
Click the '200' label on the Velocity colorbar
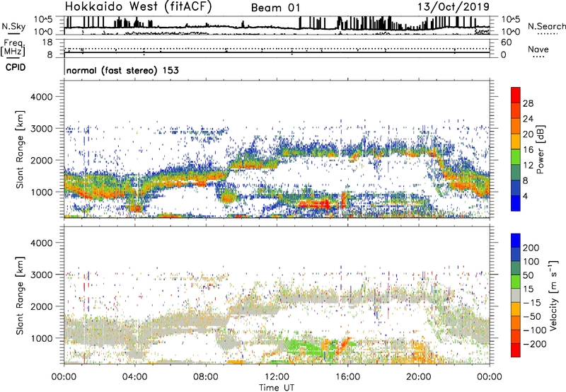(x=531, y=248)
